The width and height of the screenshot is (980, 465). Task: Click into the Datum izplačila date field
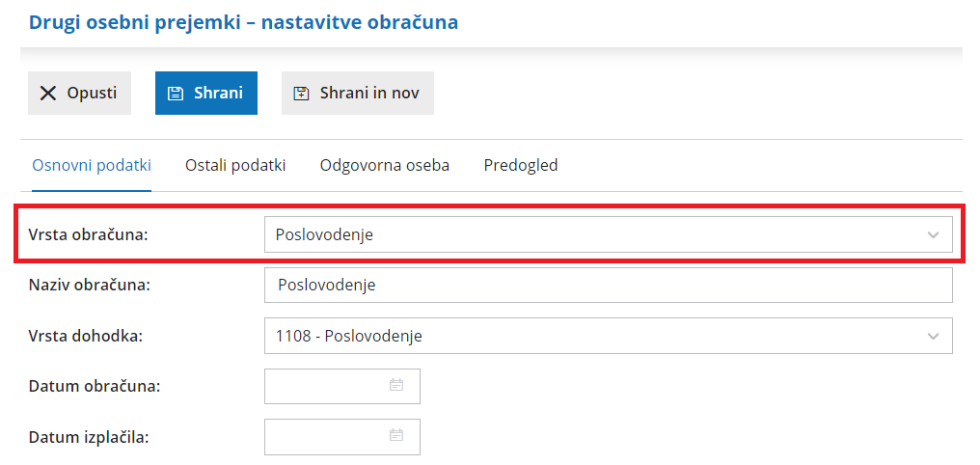tap(341, 437)
